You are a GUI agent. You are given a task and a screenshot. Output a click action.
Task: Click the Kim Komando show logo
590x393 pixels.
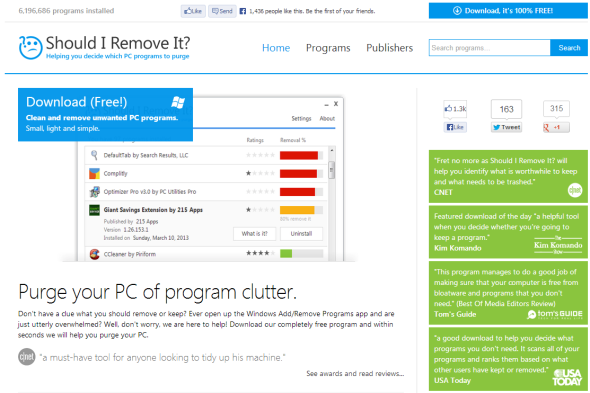[x=558, y=245]
